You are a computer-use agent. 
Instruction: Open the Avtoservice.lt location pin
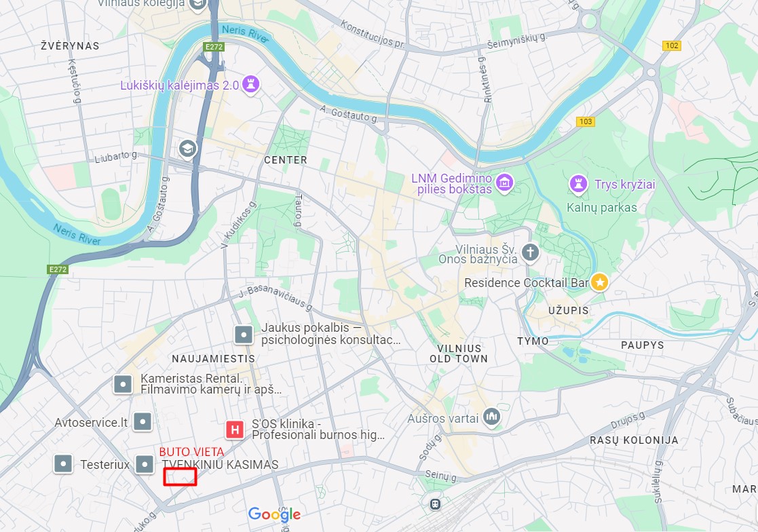[143, 421]
